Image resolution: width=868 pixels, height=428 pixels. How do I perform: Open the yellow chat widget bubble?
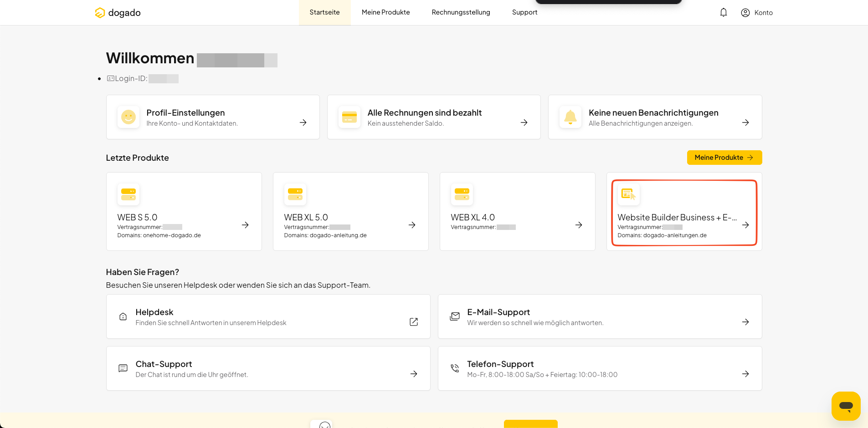tap(846, 406)
